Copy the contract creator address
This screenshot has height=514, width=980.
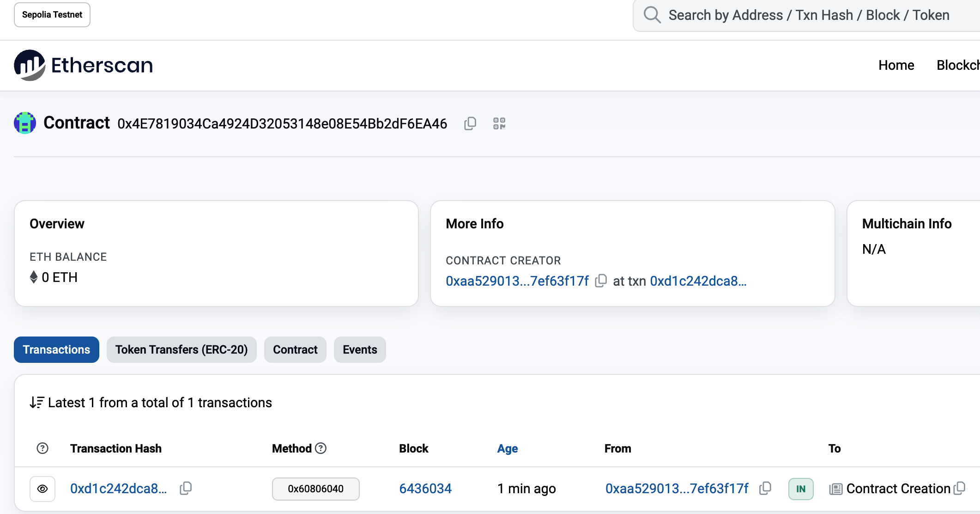click(601, 281)
